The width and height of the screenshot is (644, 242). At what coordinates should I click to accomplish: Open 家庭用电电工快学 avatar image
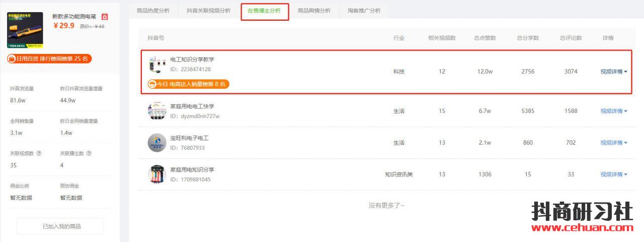pyautogui.click(x=156, y=111)
